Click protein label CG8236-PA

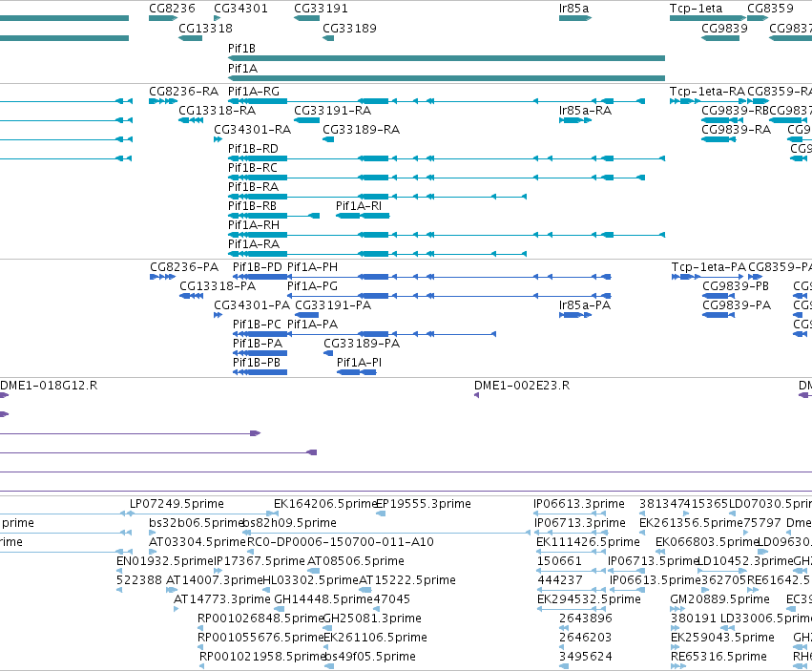[x=184, y=267]
